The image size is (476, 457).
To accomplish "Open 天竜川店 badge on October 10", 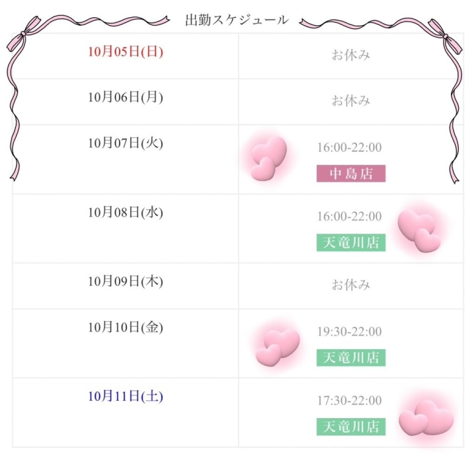I will pyautogui.click(x=350, y=357).
